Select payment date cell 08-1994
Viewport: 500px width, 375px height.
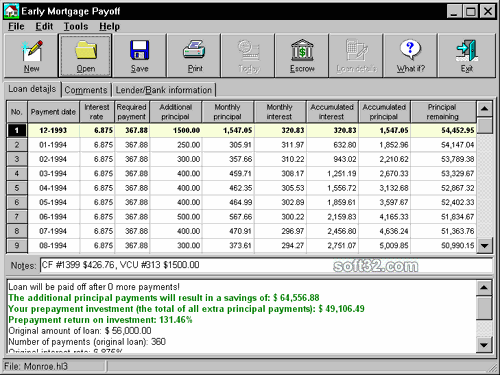53,246
